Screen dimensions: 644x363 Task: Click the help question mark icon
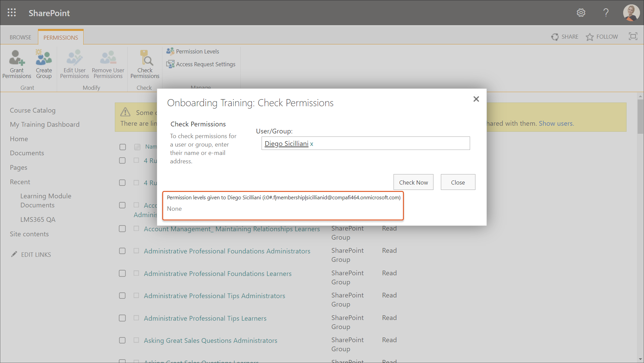[606, 13]
